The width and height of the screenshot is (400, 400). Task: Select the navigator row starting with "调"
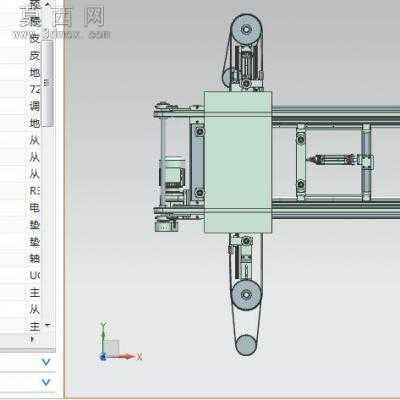point(20,106)
